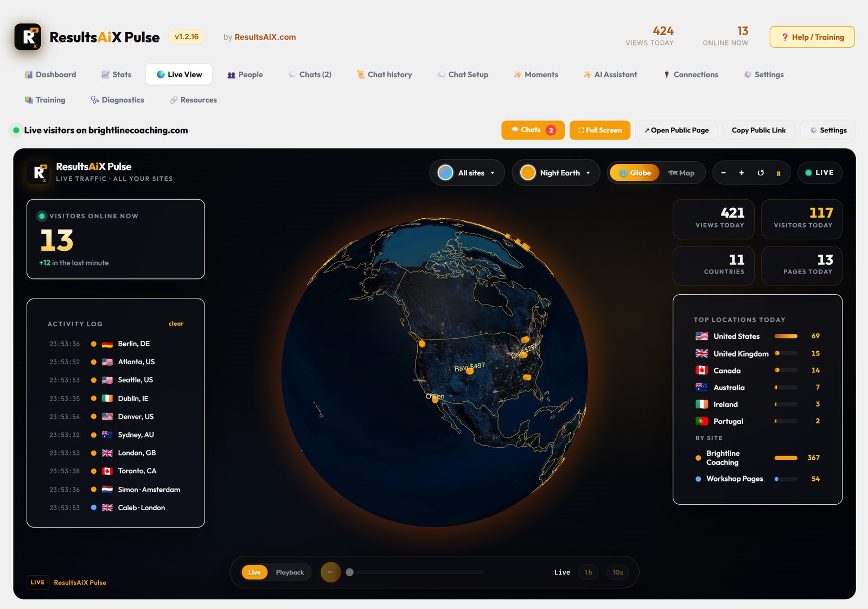Select Playback mode in the playback bar
The width and height of the screenshot is (868, 609).
(290, 573)
